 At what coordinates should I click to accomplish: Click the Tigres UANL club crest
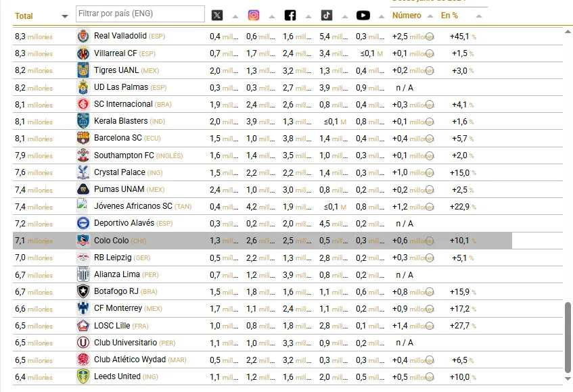[83, 70]
